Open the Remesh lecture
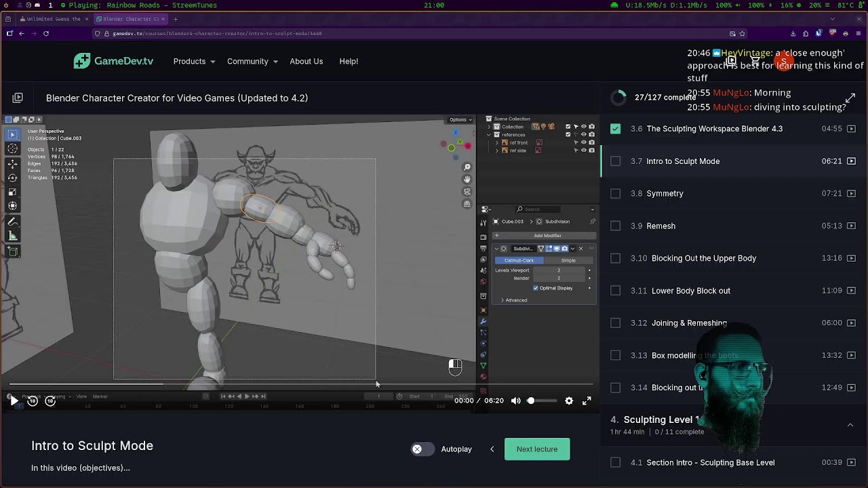This screenshot has height=488, width=868. pos(660,226)
